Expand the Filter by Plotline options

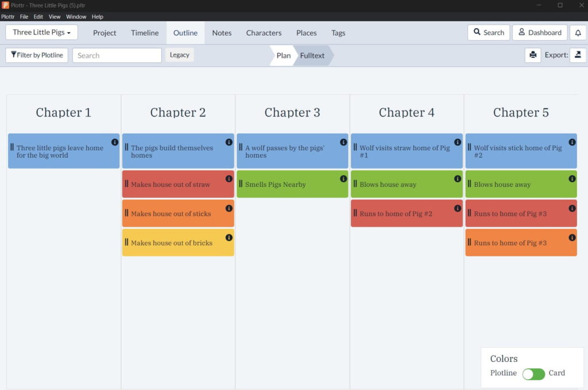[x=36, y=54]
